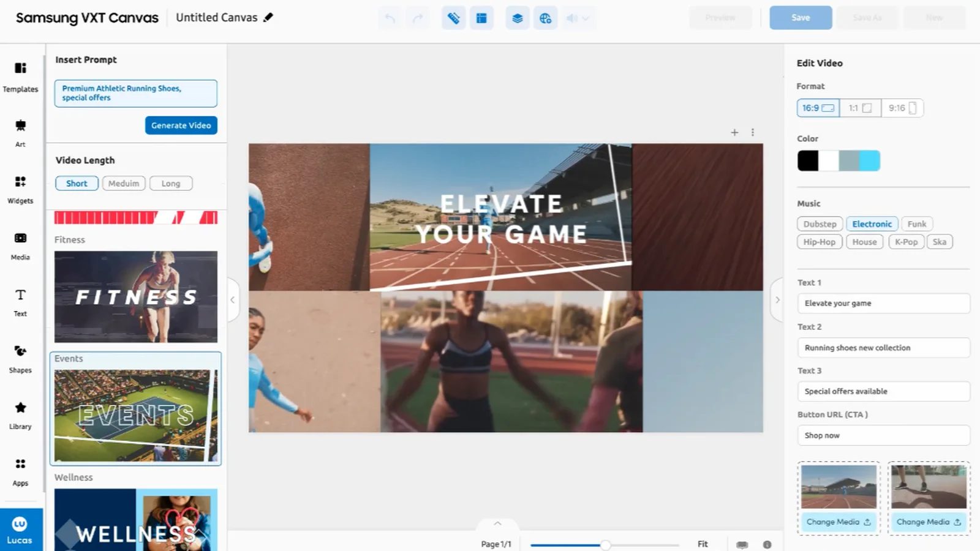Click the globe settings toolbar icon

(x=545, y=18)
